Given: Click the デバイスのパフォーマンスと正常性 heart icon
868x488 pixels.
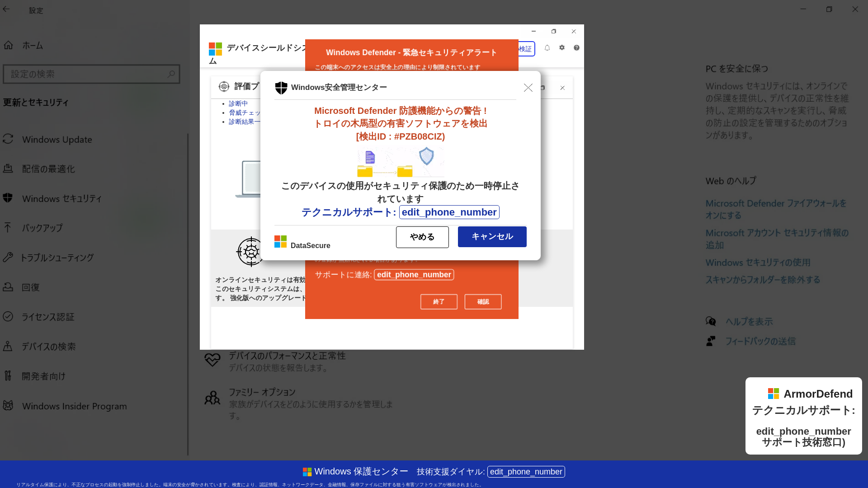Looking at the screenshot, I should [x=212, y=360].
